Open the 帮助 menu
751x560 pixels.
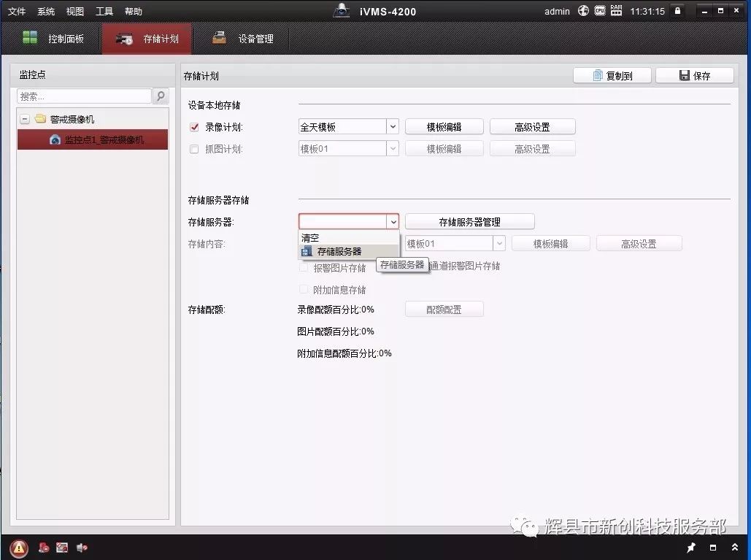click(133, 12)
